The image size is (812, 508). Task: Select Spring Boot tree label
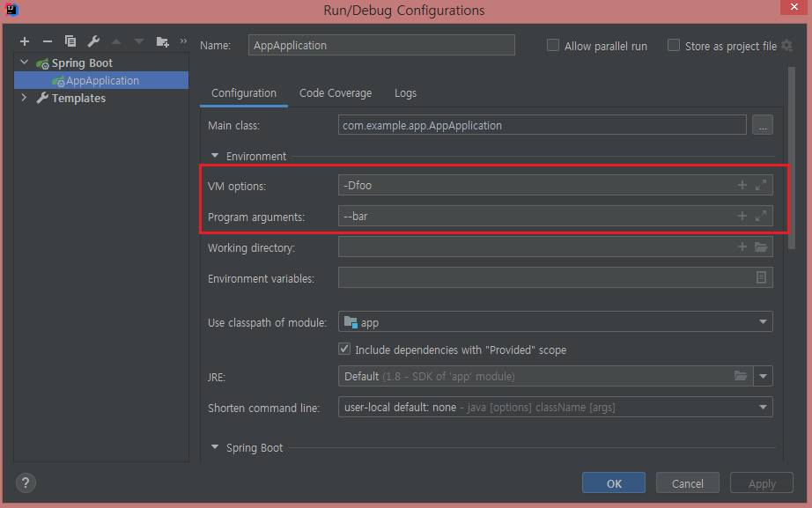(x=82, y=63)
